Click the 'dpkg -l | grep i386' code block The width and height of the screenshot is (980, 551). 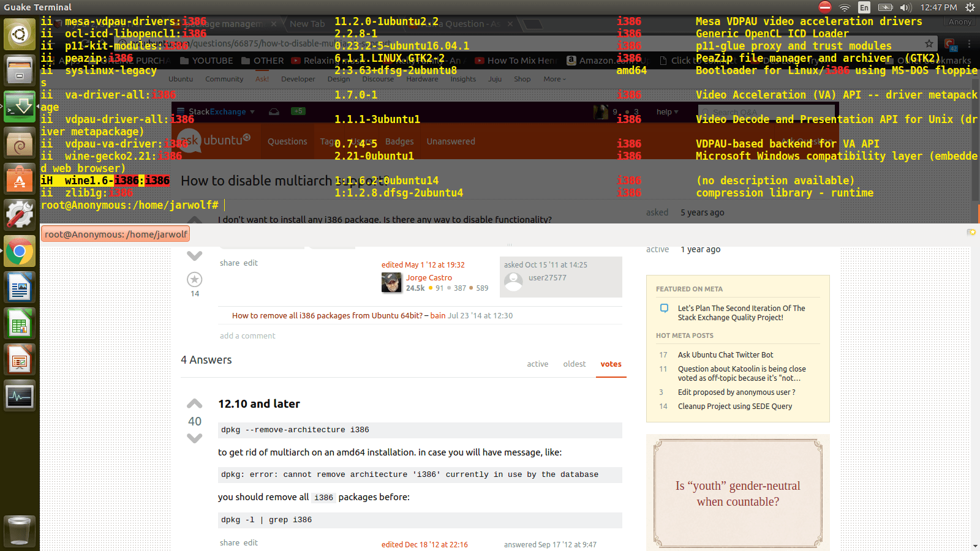point(420,520)
